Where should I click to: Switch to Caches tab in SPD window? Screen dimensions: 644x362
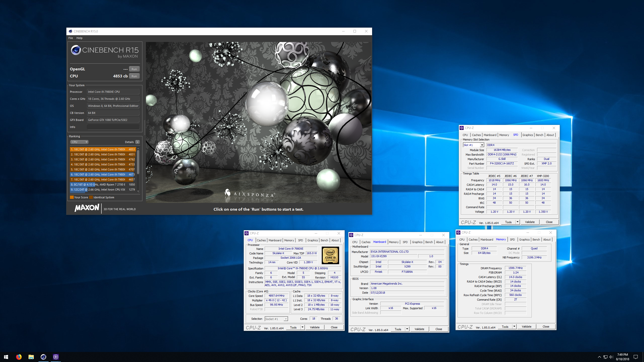pyautogui.click(x=476, y=135)
